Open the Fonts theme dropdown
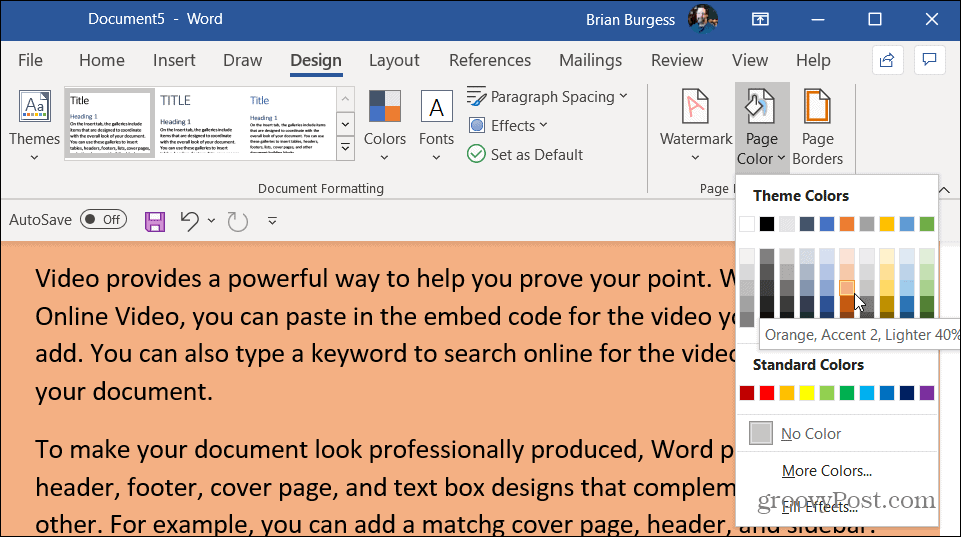The image size is (961, 537). tap(436, 126)
